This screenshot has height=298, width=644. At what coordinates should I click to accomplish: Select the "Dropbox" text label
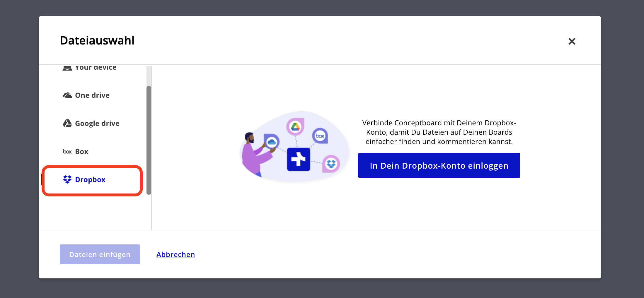[90, 180]
